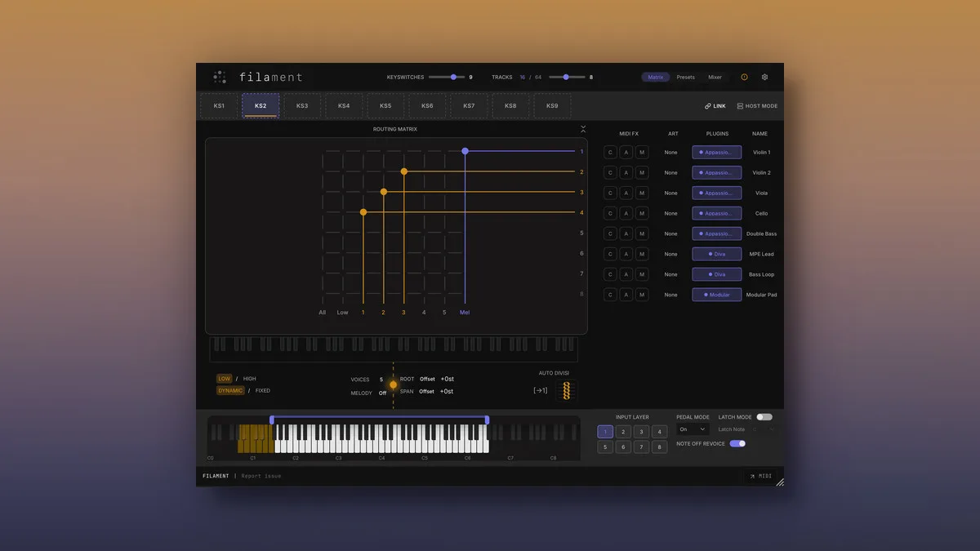Click the A MIDI FX button for Violin 1
The width and height of the screenshot is (980, 551).
626,152
